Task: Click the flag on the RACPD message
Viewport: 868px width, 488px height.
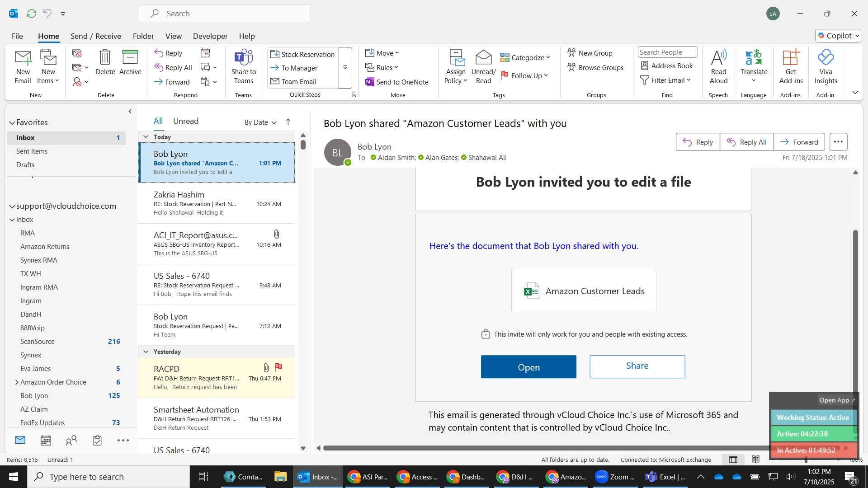Action: (x=278, y=367)
